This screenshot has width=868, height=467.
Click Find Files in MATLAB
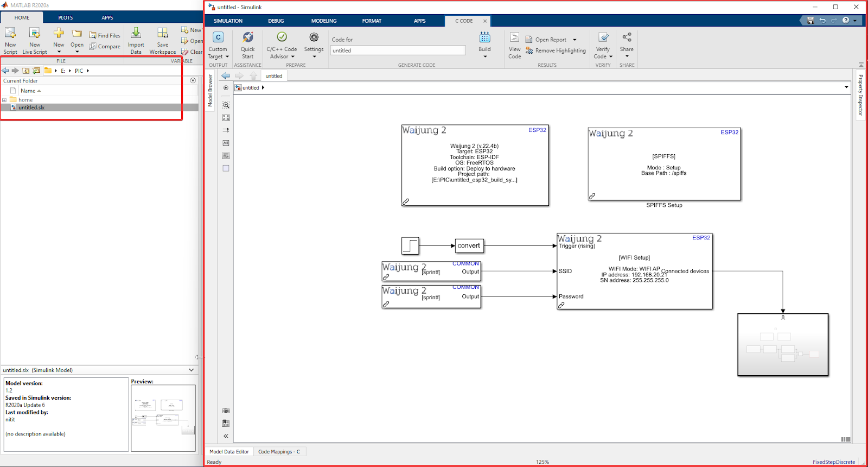point(105,35)
